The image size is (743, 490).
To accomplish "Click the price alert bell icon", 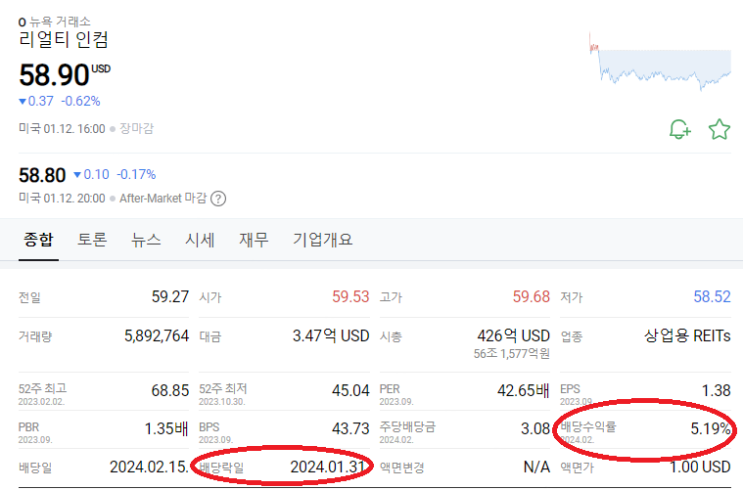I will (680, 129).
